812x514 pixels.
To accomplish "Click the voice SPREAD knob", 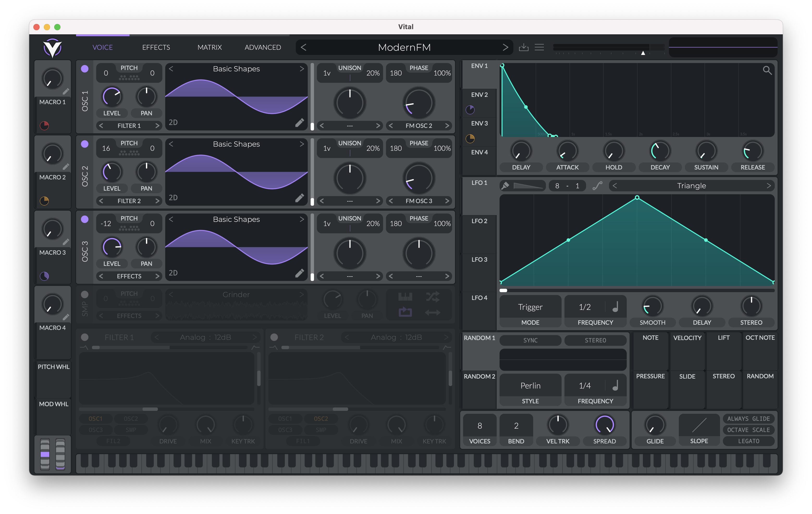I will click(604, 425).
